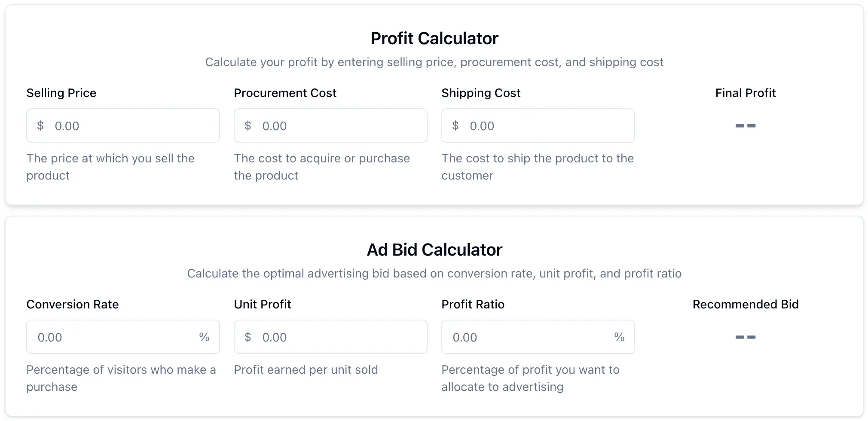868x421 pixels.
Task: Click the Final Profit dash placeholder
Action: click(x=746, y=125)
